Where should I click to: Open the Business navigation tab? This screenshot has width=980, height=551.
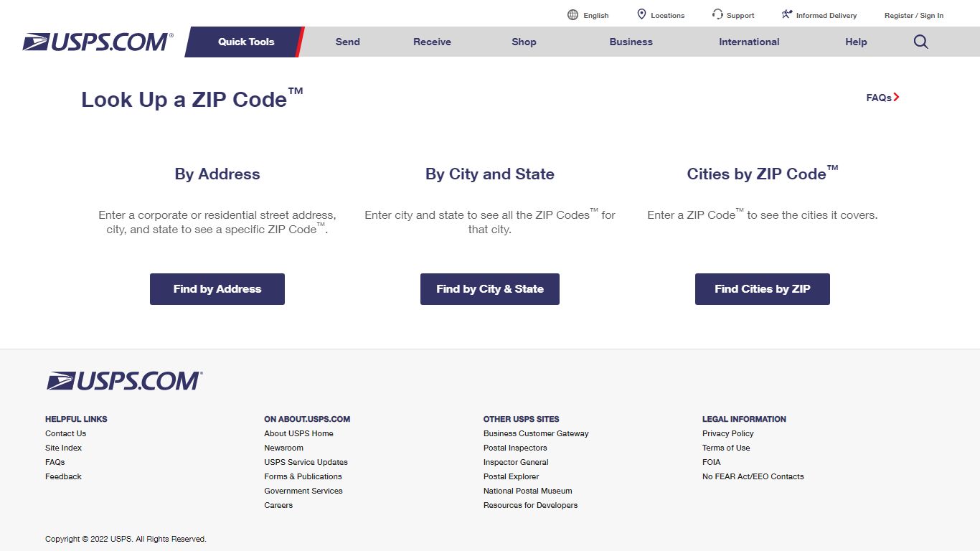[631, 42]
